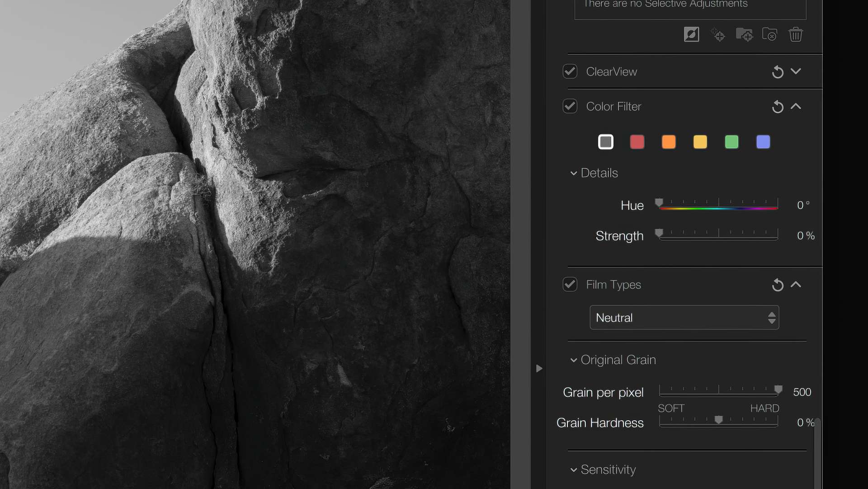
Task: Reset the Film Types section
Action: [778, 285]
